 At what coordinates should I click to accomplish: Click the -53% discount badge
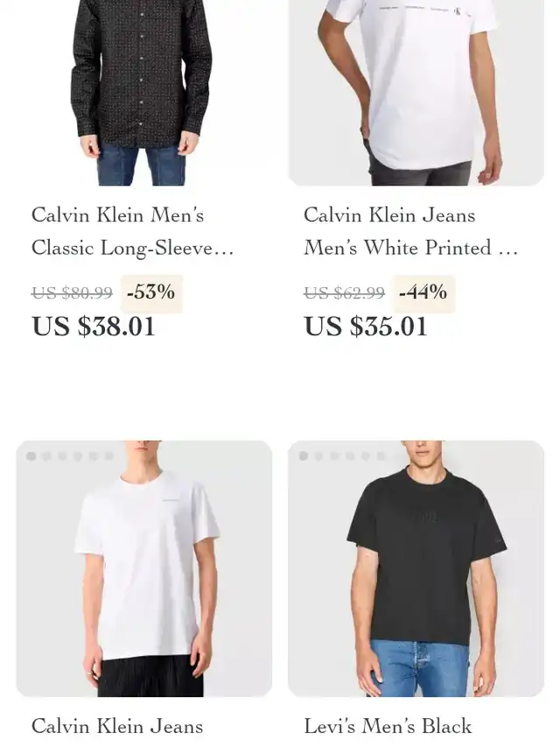pyautogui.click(x=151, y=292)
